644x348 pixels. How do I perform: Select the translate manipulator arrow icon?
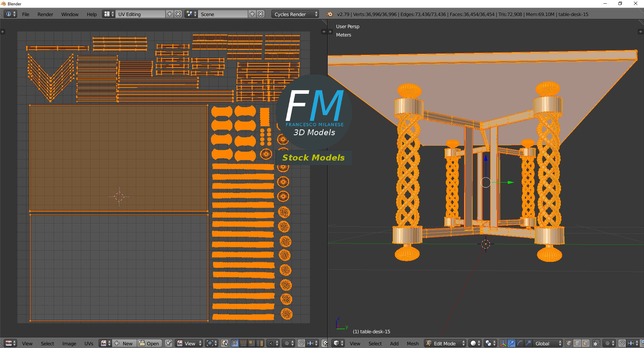[x=512, y=343]
